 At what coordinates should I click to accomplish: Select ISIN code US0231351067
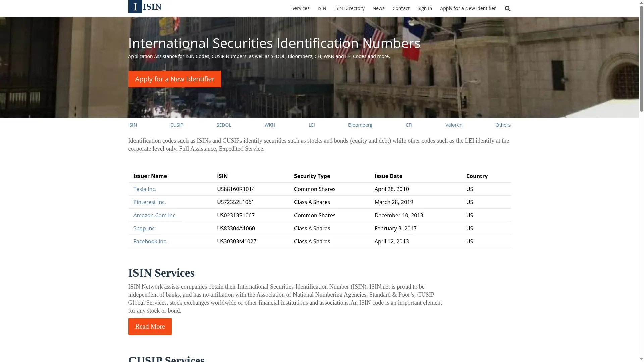point(236,215)
